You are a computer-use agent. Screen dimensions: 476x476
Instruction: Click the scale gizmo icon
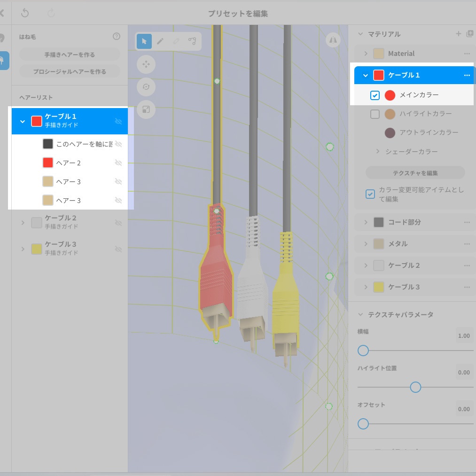tap(146, 110)
